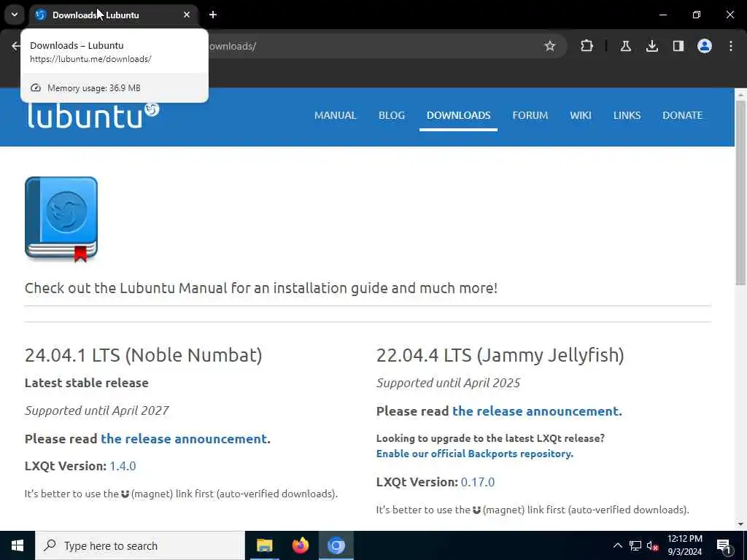747x560 pixels.
Task: Click the page vertical scrollbar thumb
Action: tap(740, 192)
